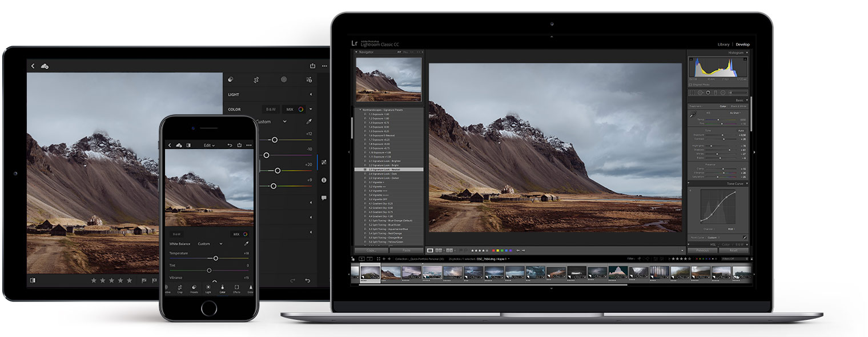The width and height of the screenshot is (868, 337).
Task: Select the Spot Removal tool
Action: [x=701, y=93]
